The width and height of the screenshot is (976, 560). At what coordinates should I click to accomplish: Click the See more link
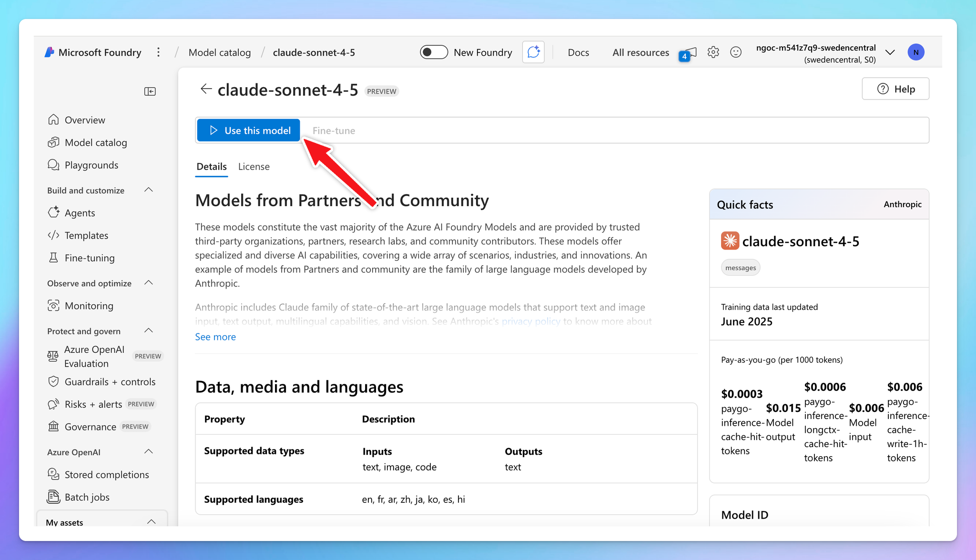pos(215,337)
